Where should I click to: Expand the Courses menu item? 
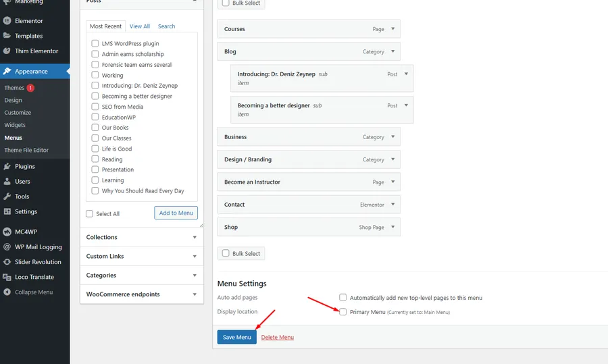tap(393, 29)
